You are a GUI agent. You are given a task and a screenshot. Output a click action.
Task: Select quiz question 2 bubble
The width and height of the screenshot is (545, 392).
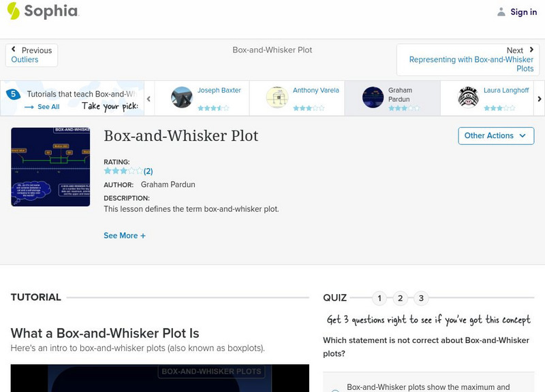click(400, 298)
